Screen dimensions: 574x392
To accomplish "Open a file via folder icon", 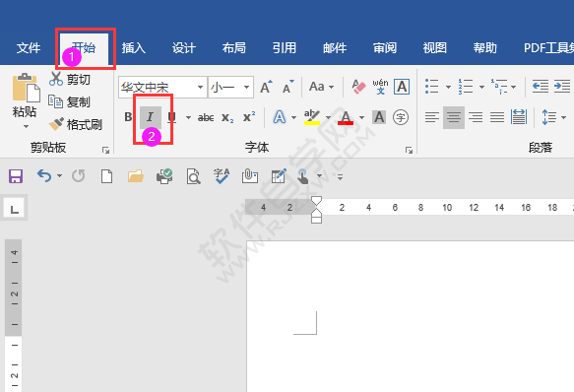I will click(136, 176).
